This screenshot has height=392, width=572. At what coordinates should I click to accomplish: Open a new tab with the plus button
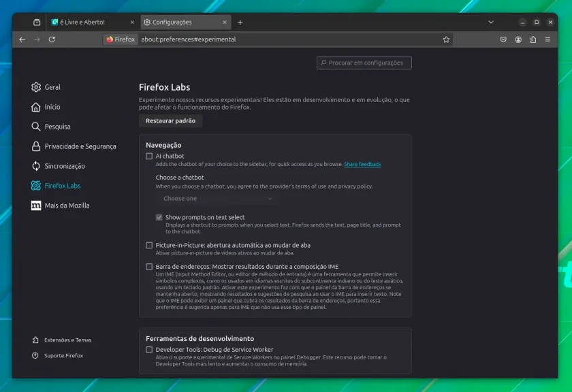click(240, 22)
